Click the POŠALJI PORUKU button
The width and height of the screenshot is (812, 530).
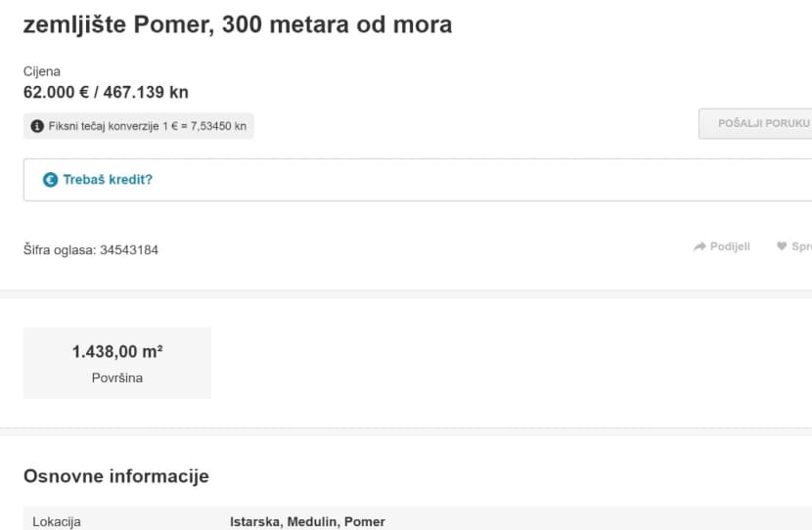tap(755, 124)
